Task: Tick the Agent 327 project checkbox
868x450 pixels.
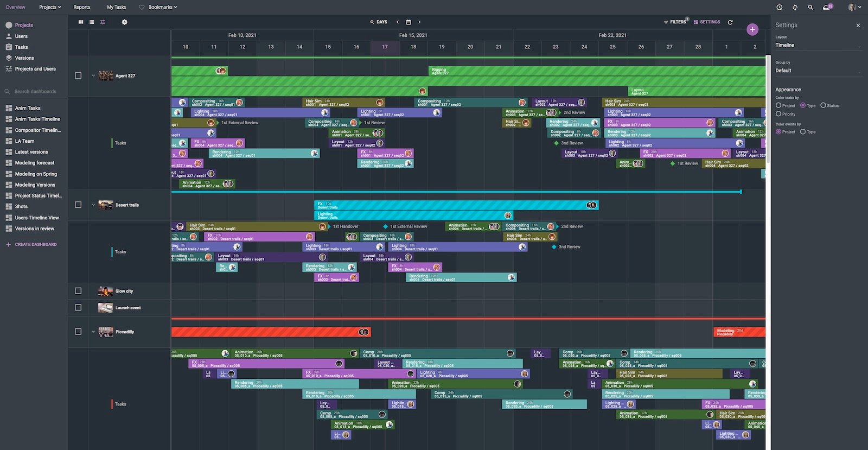Action: point(78,75)
